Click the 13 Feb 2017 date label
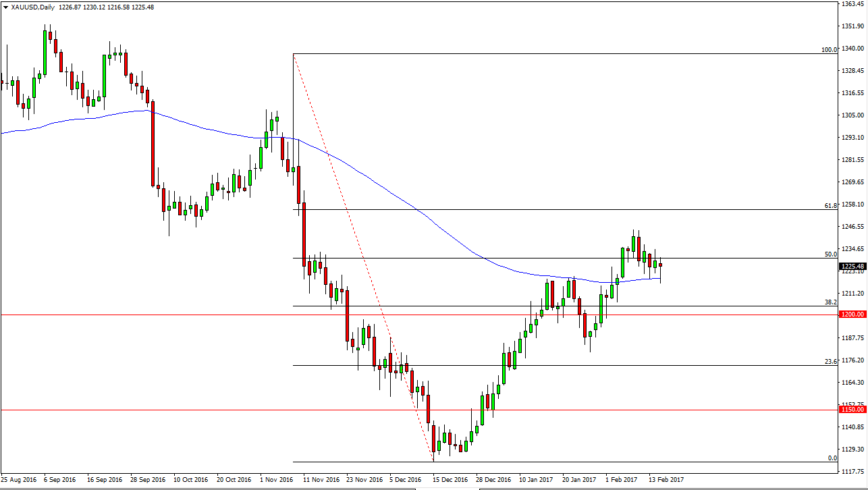 [665, 481]
